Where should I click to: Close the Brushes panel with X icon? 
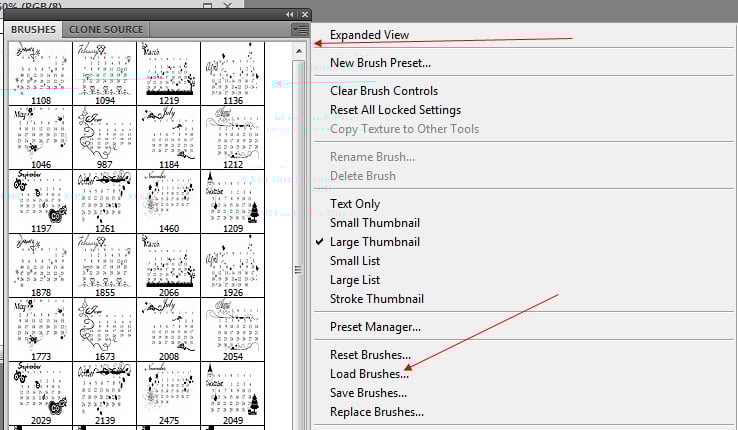pos(305,15)
